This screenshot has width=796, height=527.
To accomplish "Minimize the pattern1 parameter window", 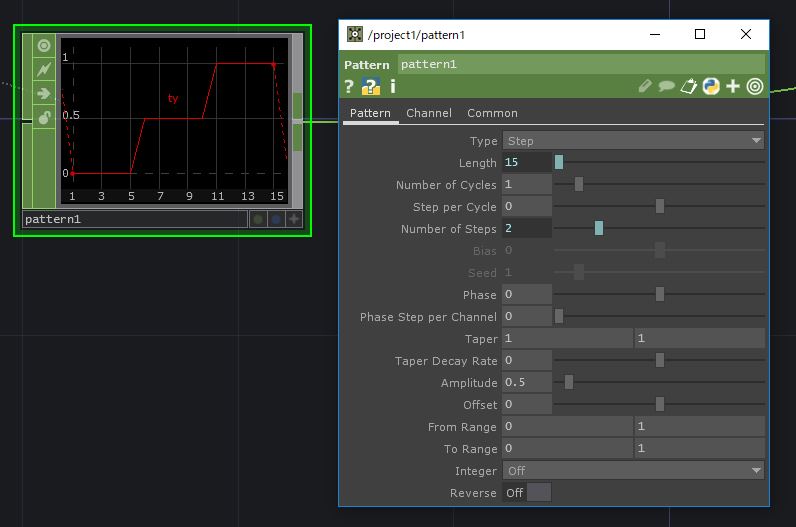I will pyautogui.click(x=655, y=35).
